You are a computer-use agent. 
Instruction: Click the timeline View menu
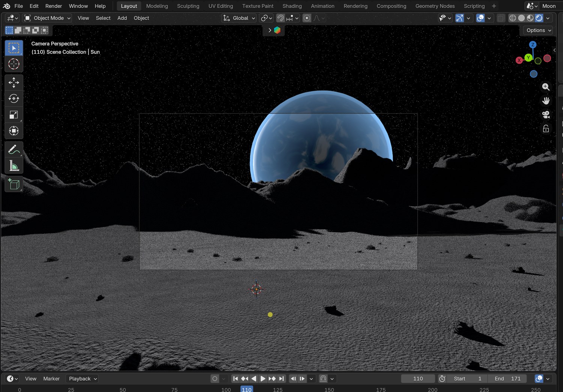(31, 379)
